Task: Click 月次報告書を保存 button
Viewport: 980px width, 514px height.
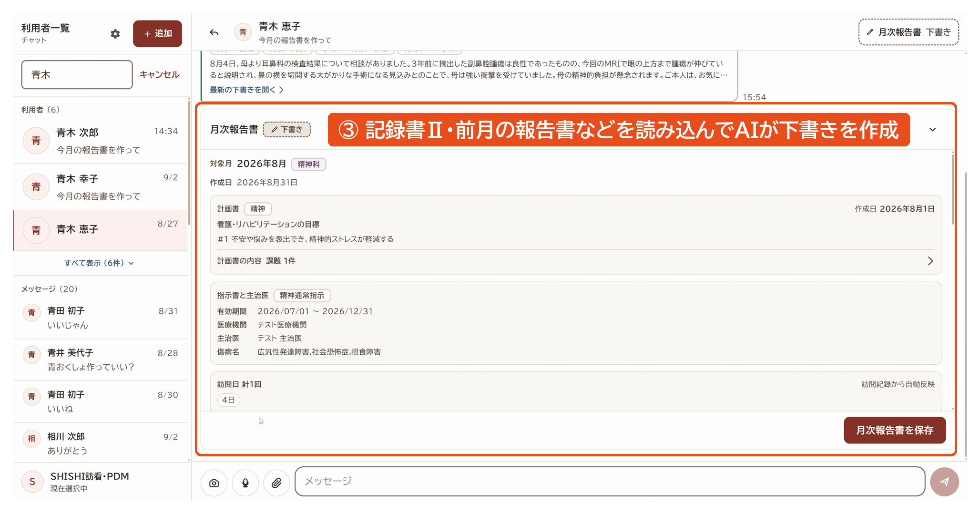Action: [x=895, y=430]
